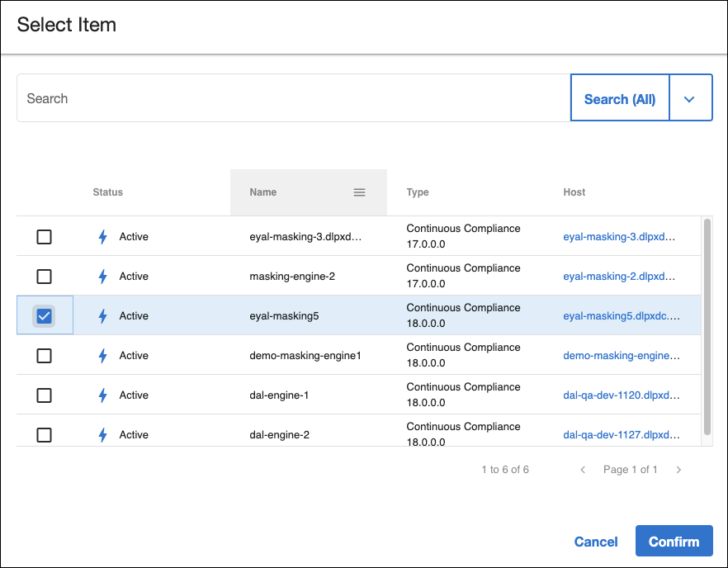Go to next page arrow in pagination
728x568 pixels.
(x=678, y=470)
